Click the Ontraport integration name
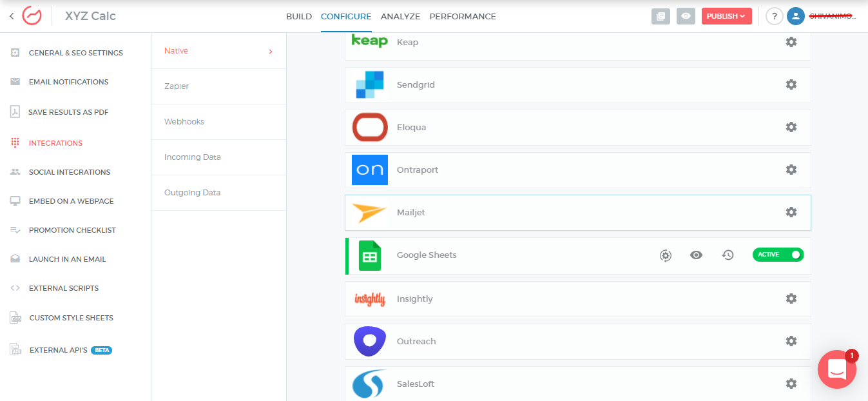 click(x=418, y=170)
